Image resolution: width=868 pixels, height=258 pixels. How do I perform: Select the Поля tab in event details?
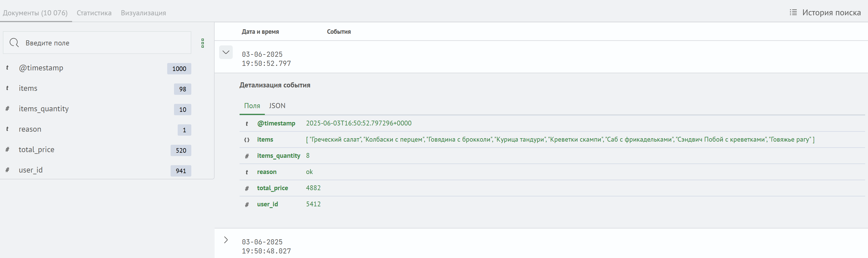pyautogui.click(x=252, y=106)
